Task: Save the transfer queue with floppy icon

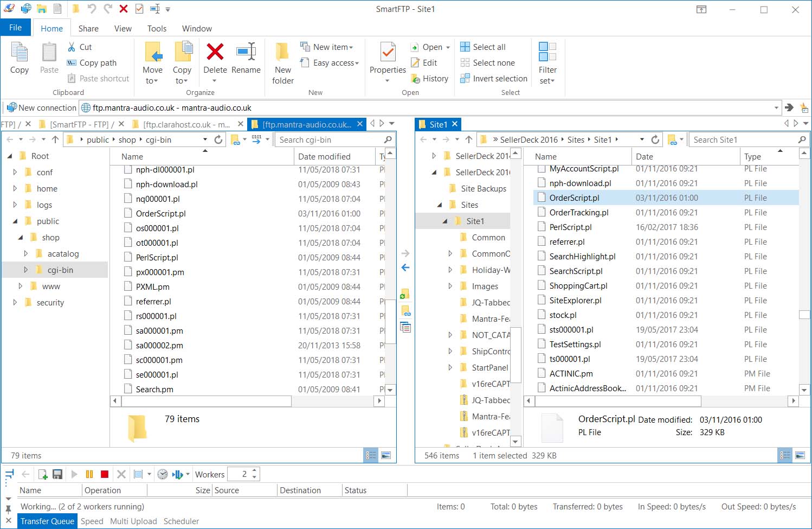Action: click(x=57, y=474)
